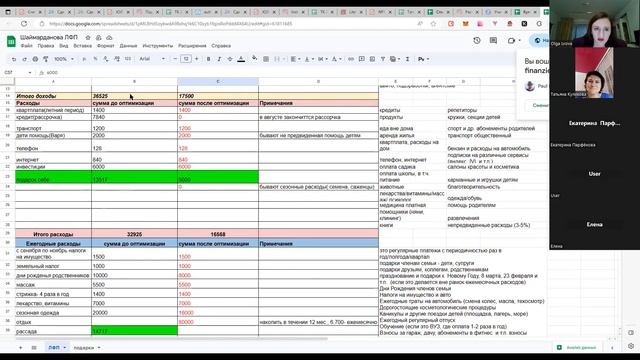Image resolution: width=640 pixels, height=360 pixels.
Task: Select the paint format tool
Action: point(46,59)
